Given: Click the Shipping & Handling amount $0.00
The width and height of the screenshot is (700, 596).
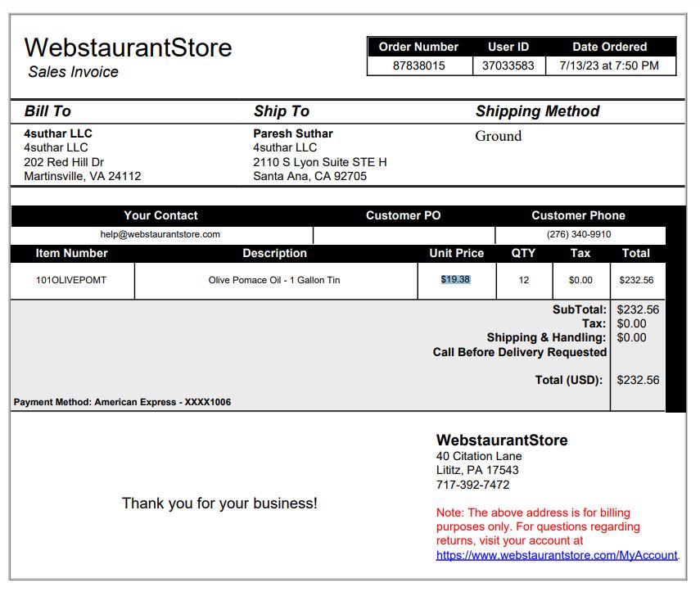Looking at the screenshot, I should (632, 337).
